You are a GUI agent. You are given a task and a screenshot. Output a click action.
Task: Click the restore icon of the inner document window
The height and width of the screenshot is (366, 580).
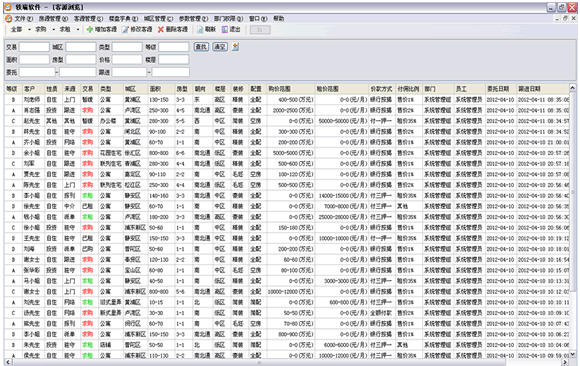(x=565, y=19)
